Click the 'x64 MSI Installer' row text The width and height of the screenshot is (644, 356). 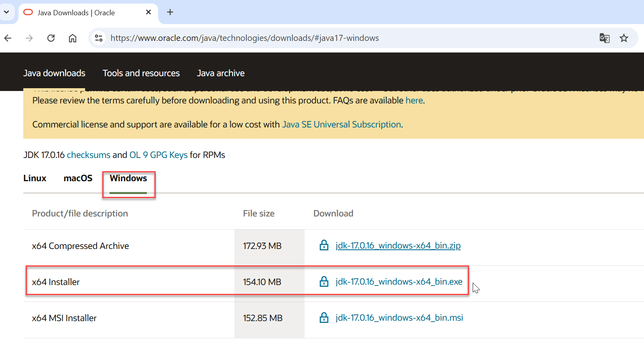(64, 318)
